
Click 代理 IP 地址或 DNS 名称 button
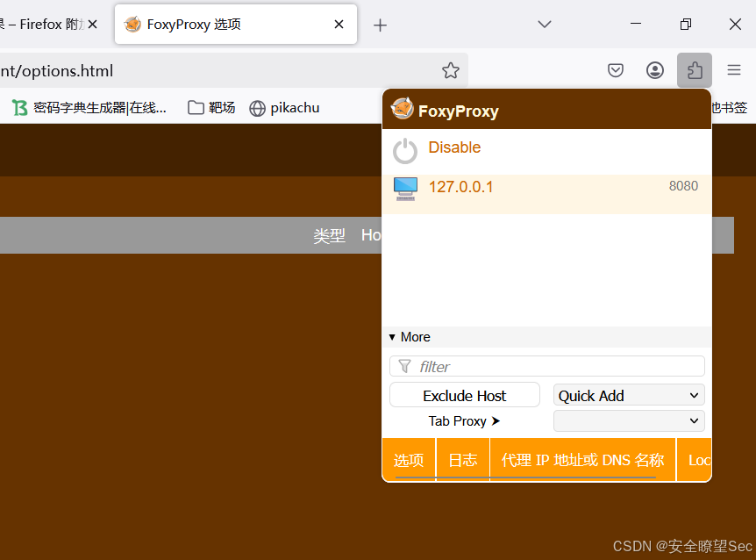click(582, 460)
